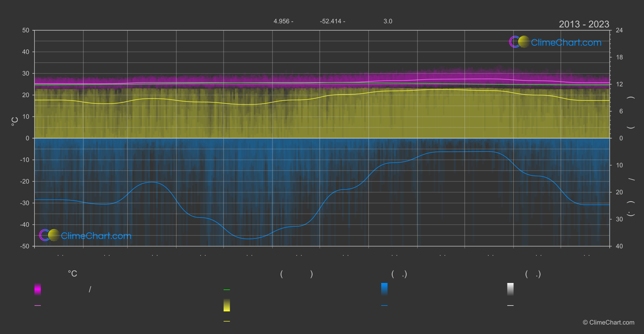Toggle the white gradient legend swatch
The height and width of the screenshot is (334, 644).
(511, 289)
